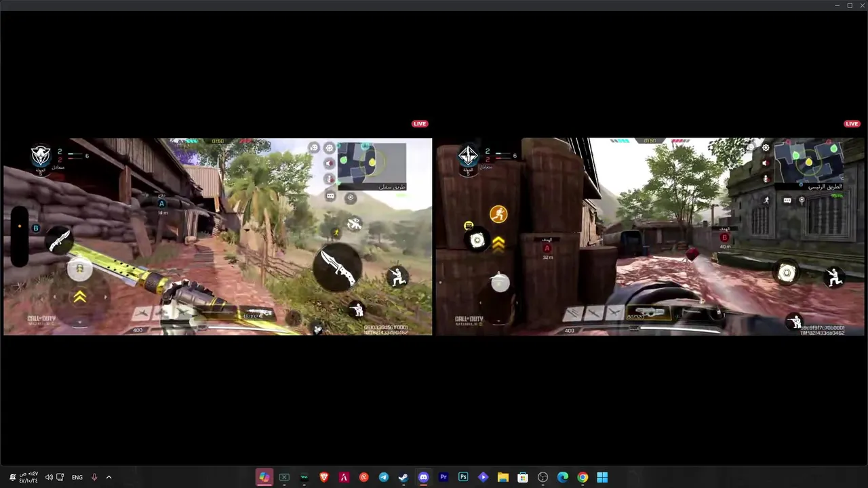The width and height of the screenshot is (868, 488).
Task: Tap right fire button in right stream
Action: [x=787, y=273]
